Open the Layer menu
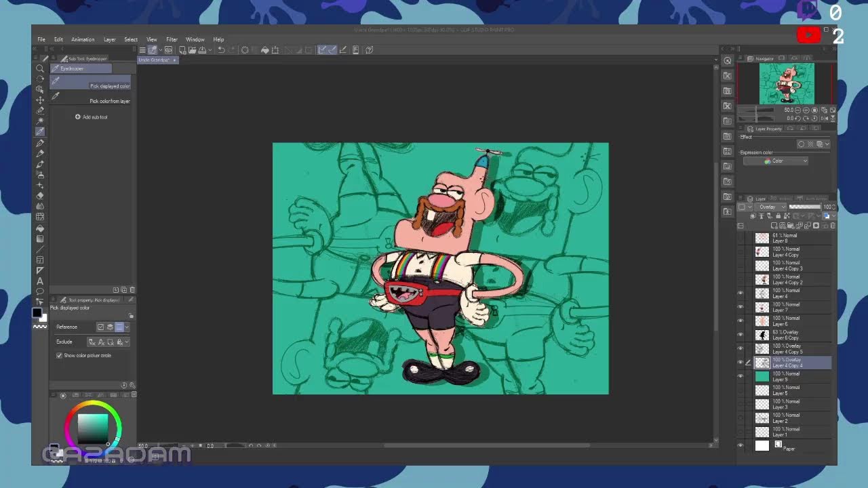The height and width of the screenshot is (488, 868). pyautogui.click(x=109, y=39)
